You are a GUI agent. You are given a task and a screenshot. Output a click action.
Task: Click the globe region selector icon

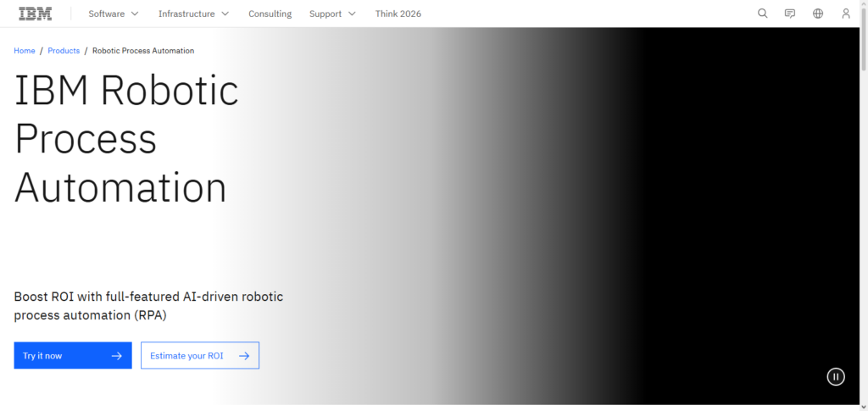[818, 14]
